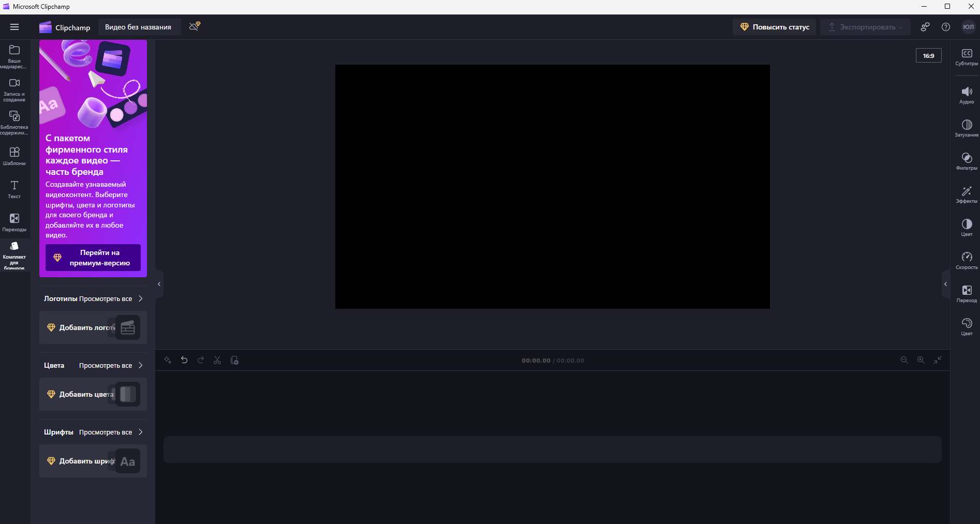Viewport: 980px width, 524px height.
Task: Open the half-circle Цвет adjust panel
Action: 967,228
